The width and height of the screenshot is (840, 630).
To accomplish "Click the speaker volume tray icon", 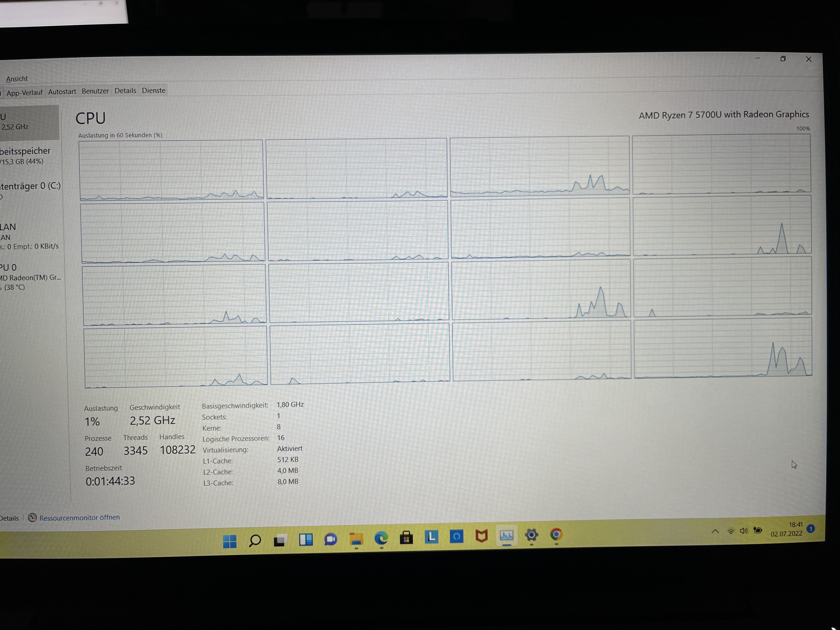I will pos(743,530).
